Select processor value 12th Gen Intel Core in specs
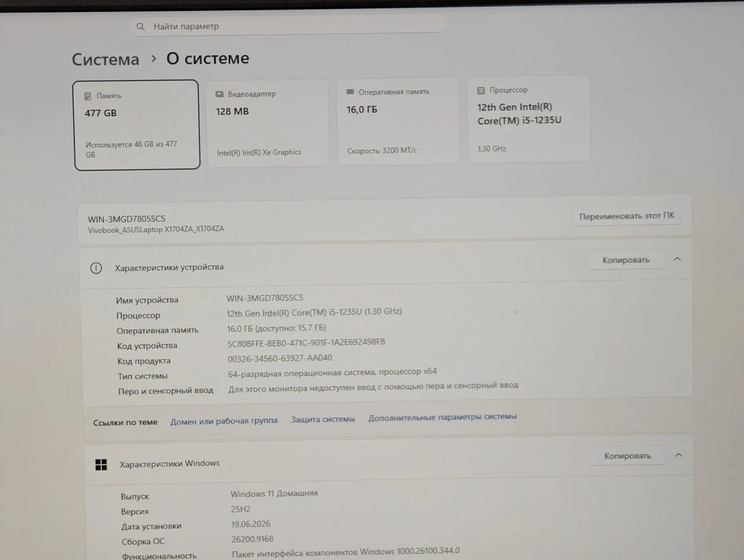This screenshot has height=560, width=744. (x=314, y=313)
